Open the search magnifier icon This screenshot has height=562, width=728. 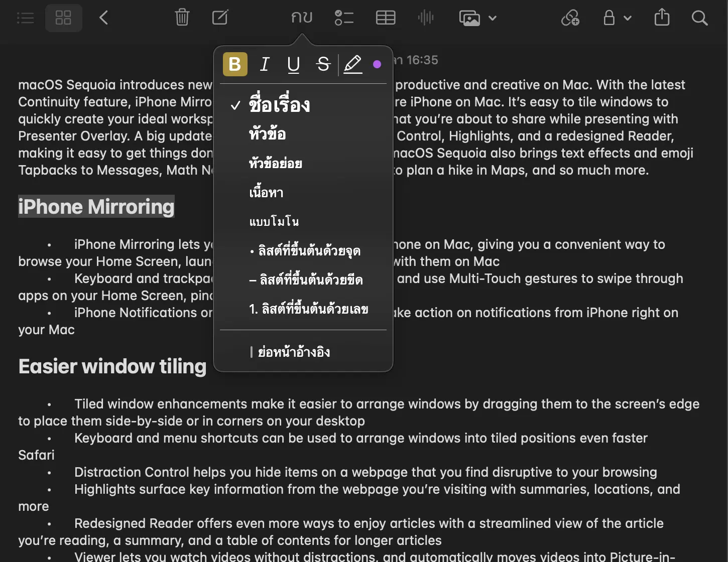click(x=699, y=18)
